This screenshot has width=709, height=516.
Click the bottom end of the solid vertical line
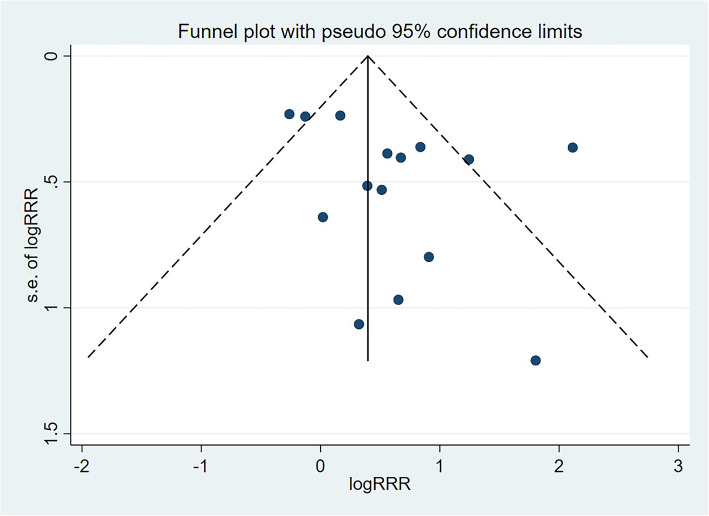(368, 360)
